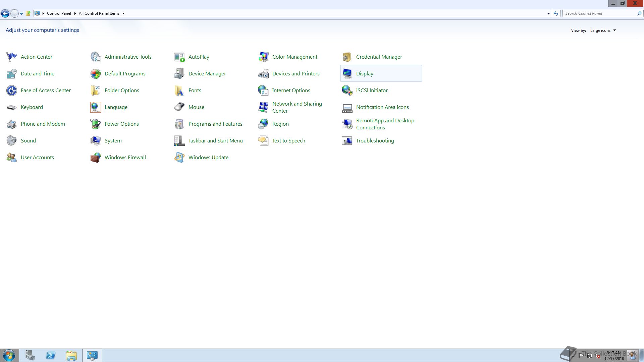Click the Internet Options globe icon

click(x=263, y=90)
